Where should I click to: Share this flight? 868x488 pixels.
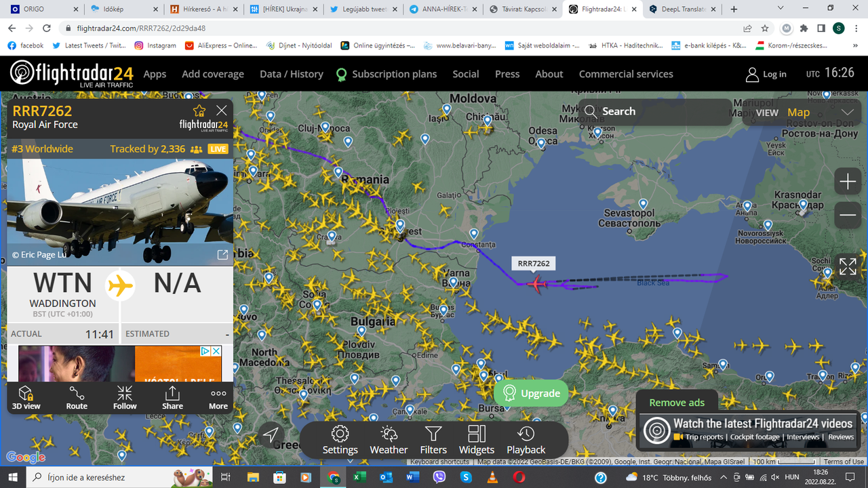point(172,397)
